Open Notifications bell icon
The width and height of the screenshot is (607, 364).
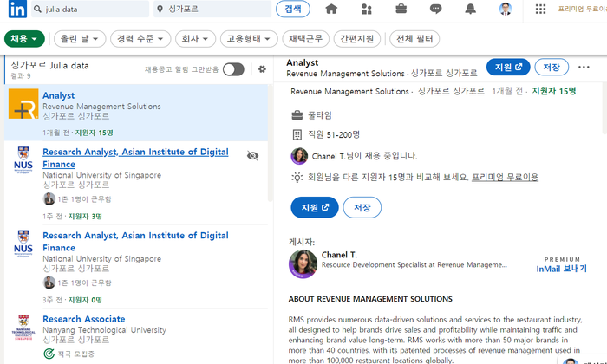tap(470, 9)
